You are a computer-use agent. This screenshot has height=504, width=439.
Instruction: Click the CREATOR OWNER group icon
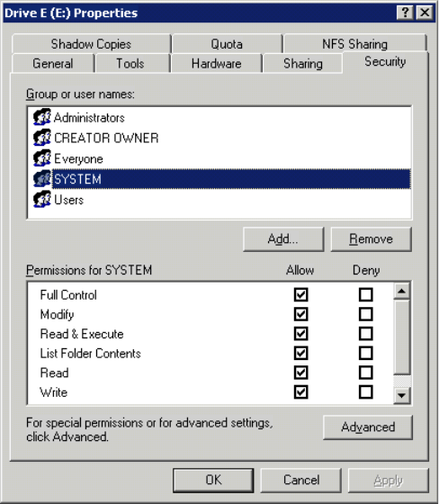(42, 138)
